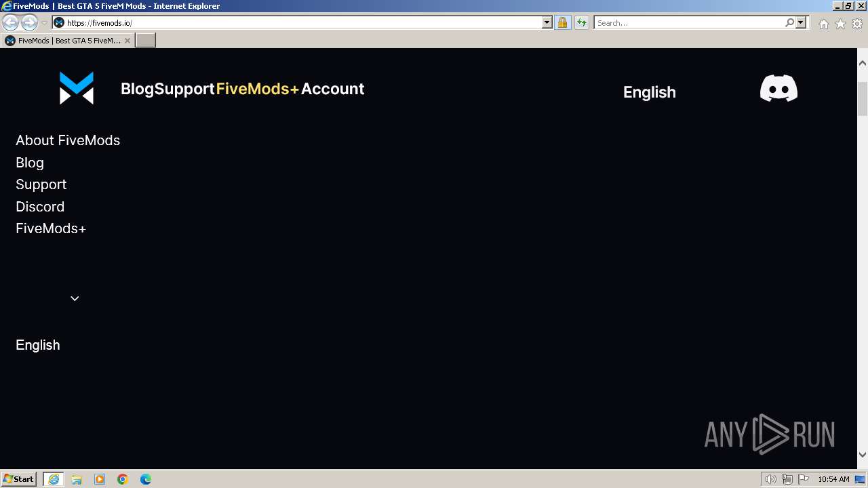This screenshot has height=488, width=868.
Task: Go forward with browser Forward arrow
Action: pos(29,22)
